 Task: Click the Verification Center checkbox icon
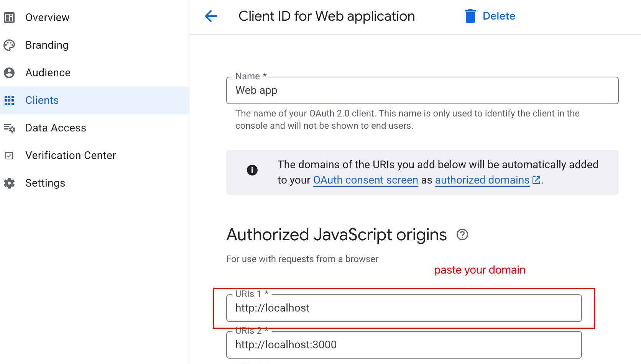point(9,156)
